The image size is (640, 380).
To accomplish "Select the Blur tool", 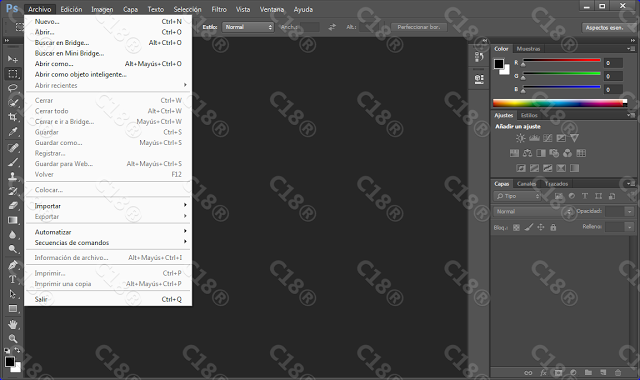I will click(x=12, y=235).
